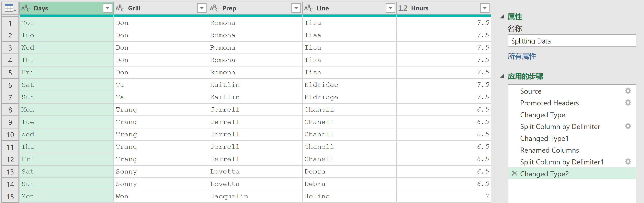Open the gear settings for Split Column by Delimiter1

click(x=628, y=162)
